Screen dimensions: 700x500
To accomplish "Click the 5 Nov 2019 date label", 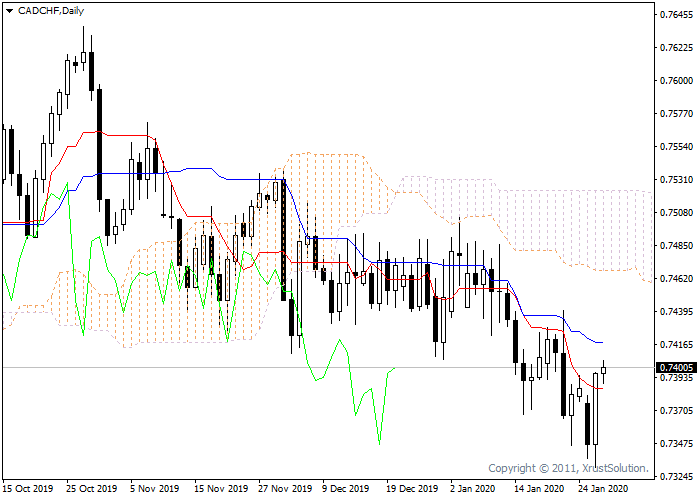I will pyautogui.click(x=154, y=488).
